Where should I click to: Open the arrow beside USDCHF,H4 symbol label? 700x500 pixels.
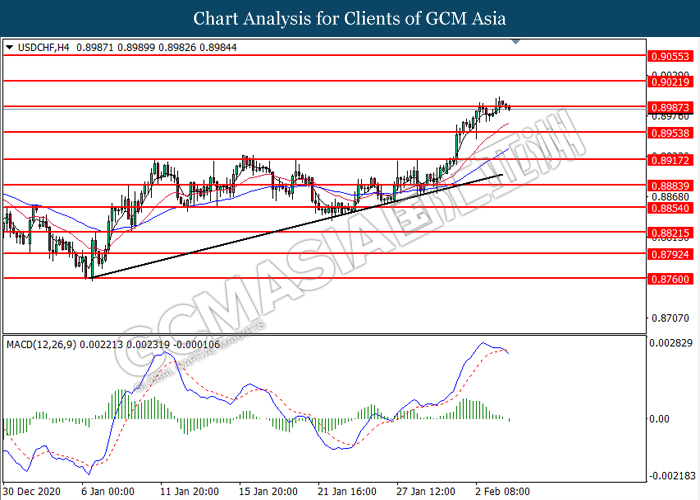[x=9, y=46]
